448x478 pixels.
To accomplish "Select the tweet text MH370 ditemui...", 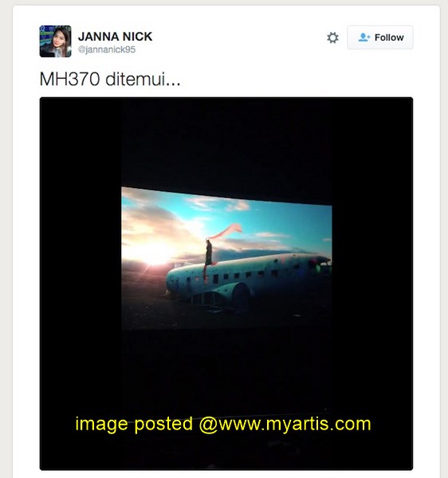I will pyautogui.click(x=110, y=79).
